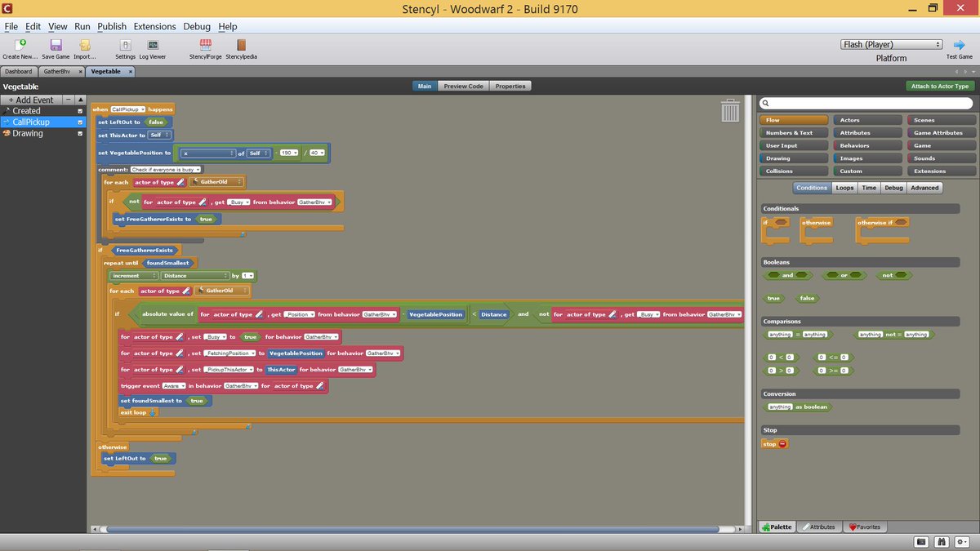
Task: Open the Settings toolbar icon
Action: coord(125,46)
